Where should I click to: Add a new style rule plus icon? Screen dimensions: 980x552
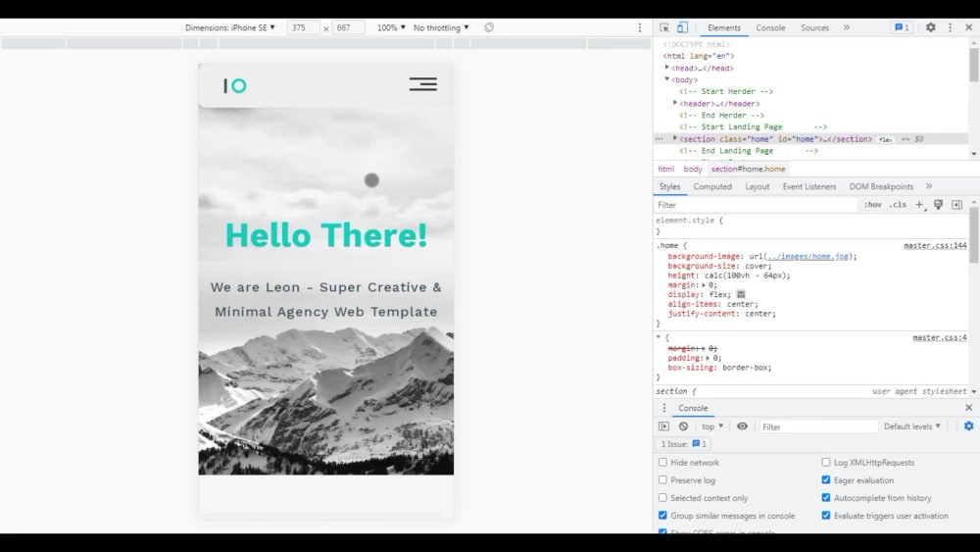point(919,204)
